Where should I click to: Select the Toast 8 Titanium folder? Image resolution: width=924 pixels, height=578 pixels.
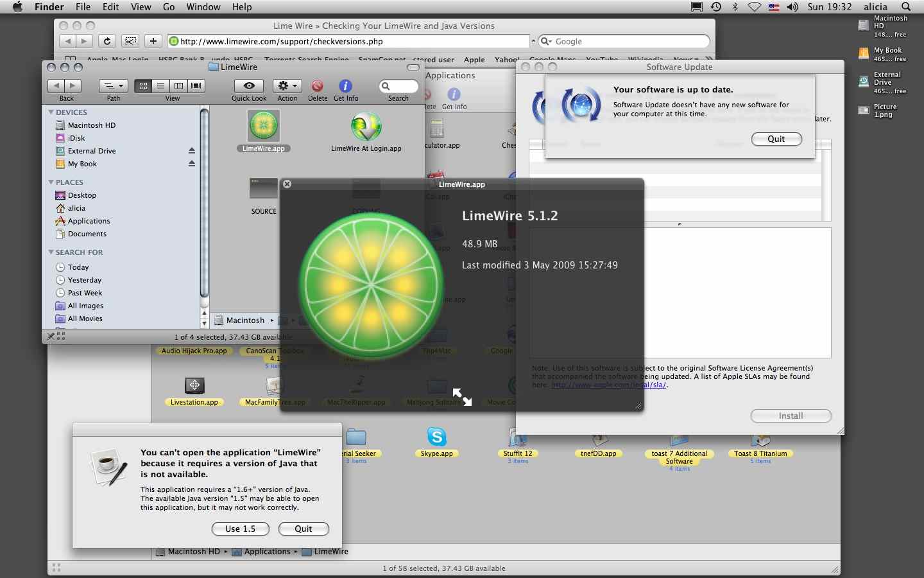click(760, 439)
